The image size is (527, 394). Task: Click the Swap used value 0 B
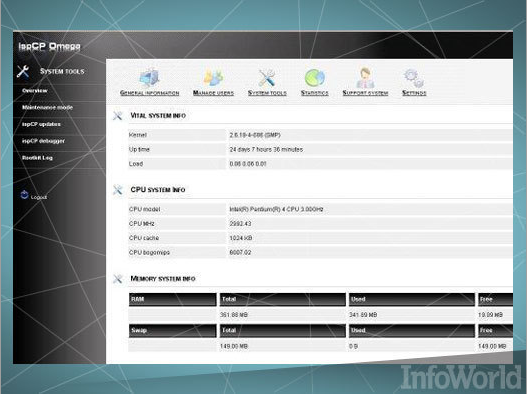click(353, 346)
